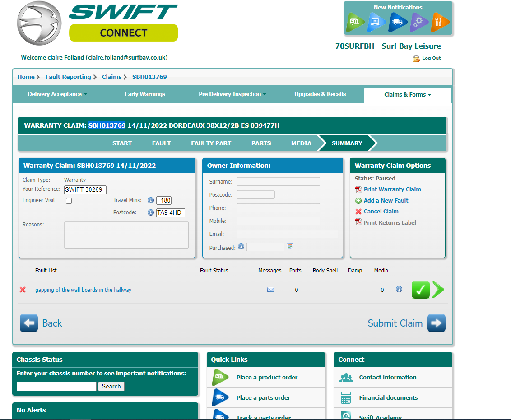Expand the Delivery Acceptance menu
511x420 pixels.
click(57, 94)
